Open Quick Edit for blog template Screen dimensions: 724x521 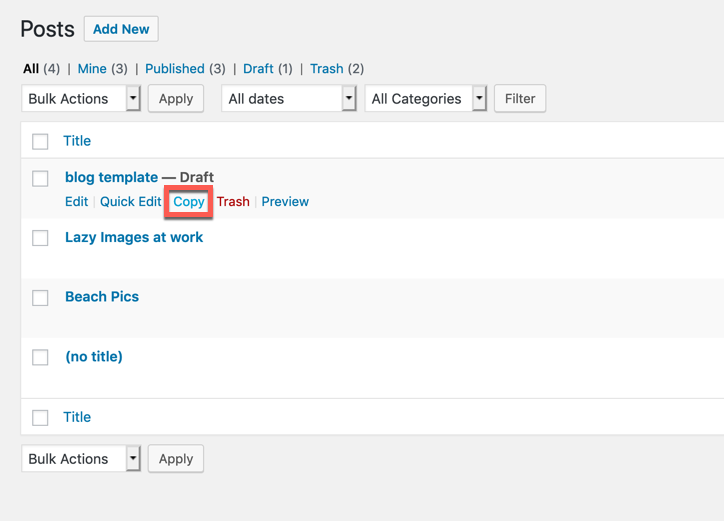tap(130, 201)
